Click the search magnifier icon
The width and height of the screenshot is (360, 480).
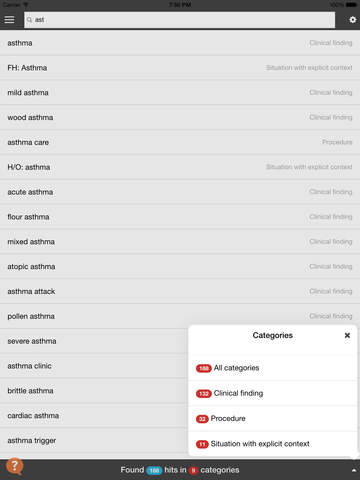tap(29, 20)
